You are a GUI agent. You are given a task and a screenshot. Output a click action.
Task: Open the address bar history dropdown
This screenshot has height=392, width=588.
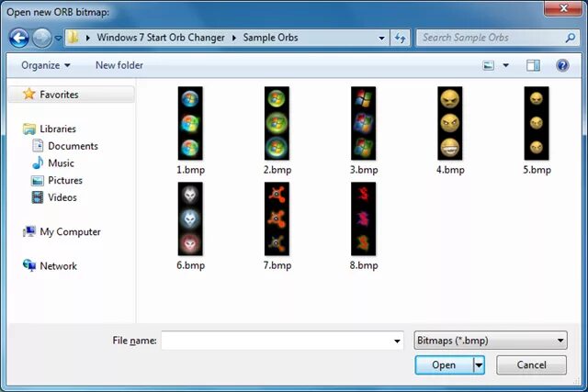click(x=381, y=38)
